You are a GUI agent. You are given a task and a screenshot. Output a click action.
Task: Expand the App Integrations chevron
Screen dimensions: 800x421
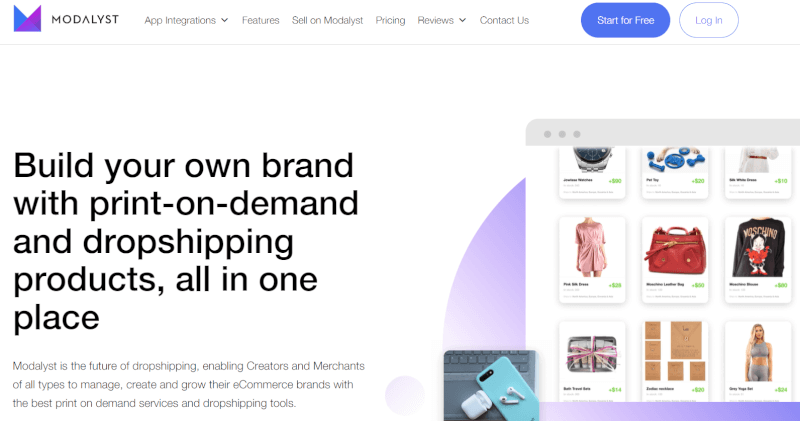pyautogui.click(x=224, y=20)
